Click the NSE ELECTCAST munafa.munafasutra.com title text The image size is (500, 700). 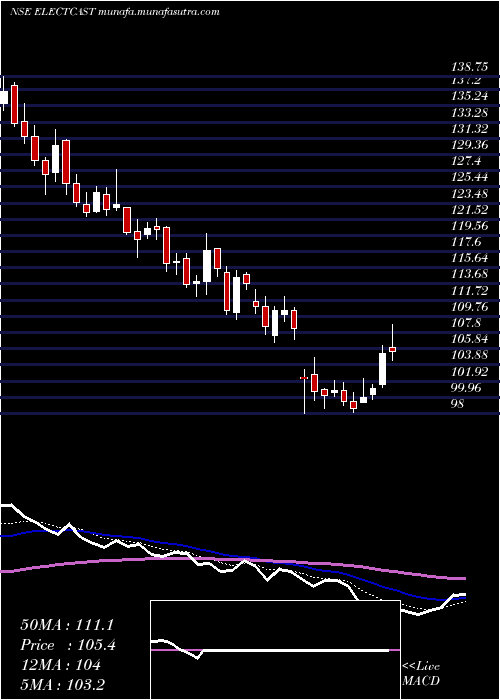point(114,12)
